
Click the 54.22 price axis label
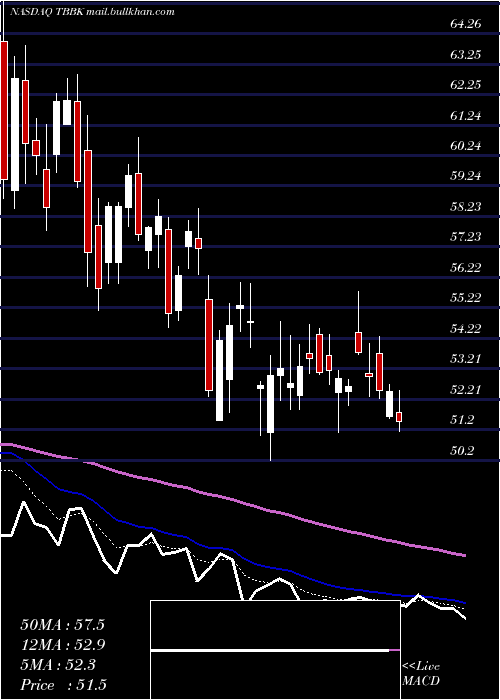coord(466,329)
